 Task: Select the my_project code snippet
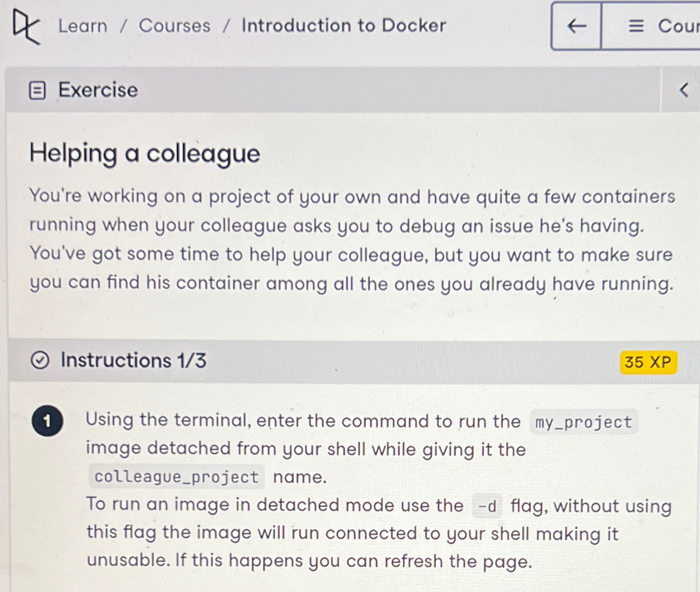583,422
